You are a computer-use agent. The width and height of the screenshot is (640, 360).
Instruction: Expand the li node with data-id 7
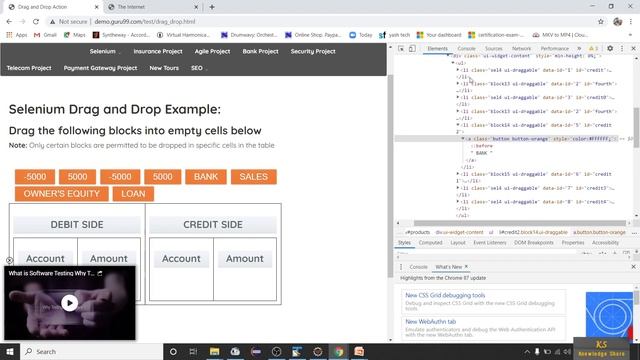(458, 188)
